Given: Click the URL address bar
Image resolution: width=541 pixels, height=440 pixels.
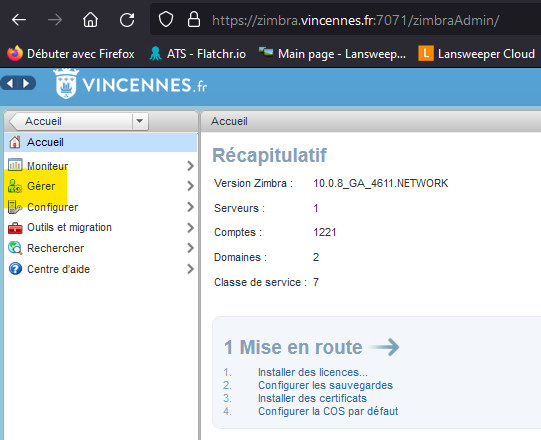Looking at the screenshot, I should 345,20.
